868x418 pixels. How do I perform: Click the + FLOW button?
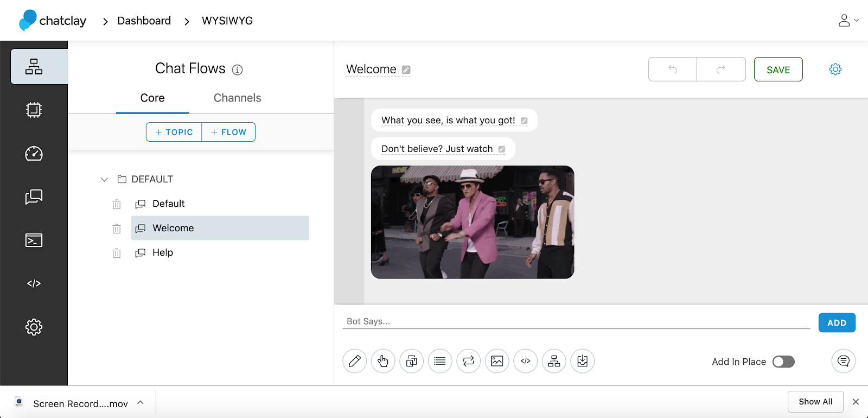pyautogui.click(x=228, y=132)
